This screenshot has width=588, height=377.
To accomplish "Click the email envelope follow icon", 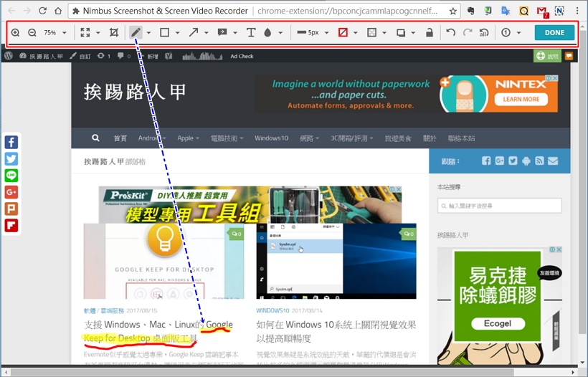I will (x=553, y=161).
